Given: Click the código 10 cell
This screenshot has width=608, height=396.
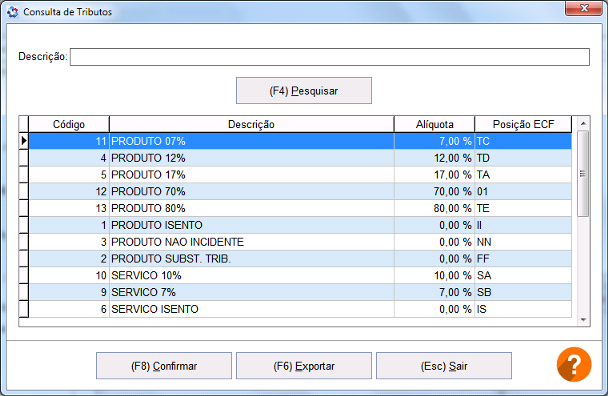Looking at the screenshot, I should [69, 275].
